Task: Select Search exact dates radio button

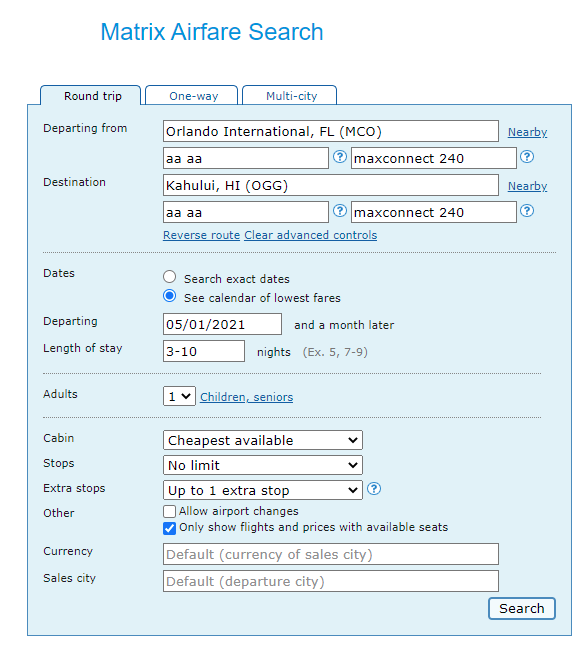Action: click(169, 277)
